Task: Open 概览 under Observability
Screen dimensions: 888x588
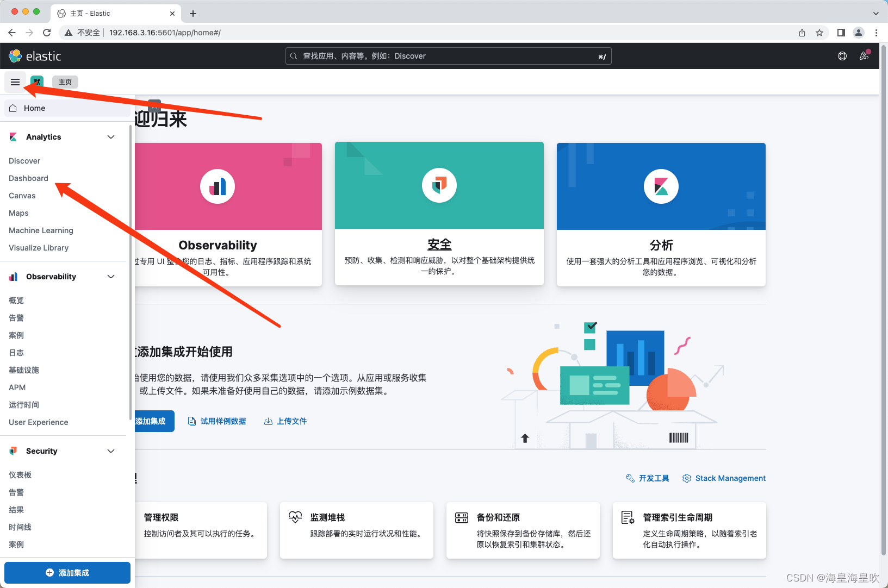Action: tap(16, 301)
